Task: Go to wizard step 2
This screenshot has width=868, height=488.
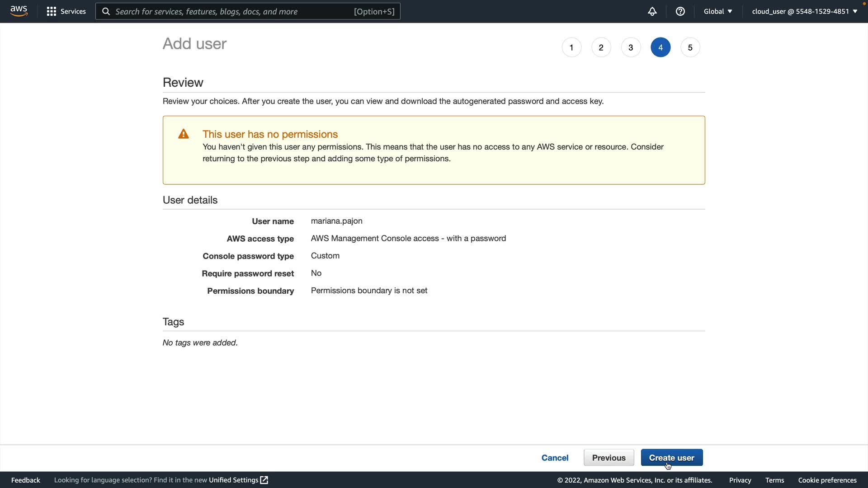Action: (601, 47)
